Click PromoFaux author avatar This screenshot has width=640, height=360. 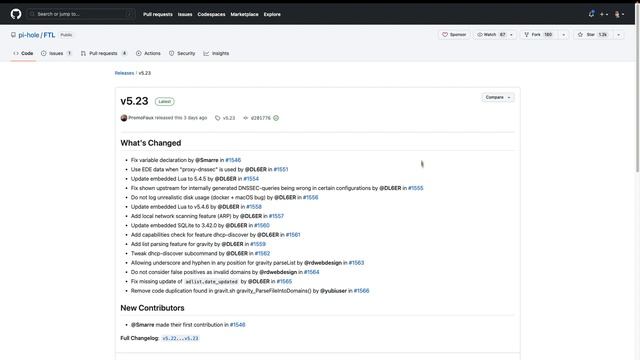124,118
